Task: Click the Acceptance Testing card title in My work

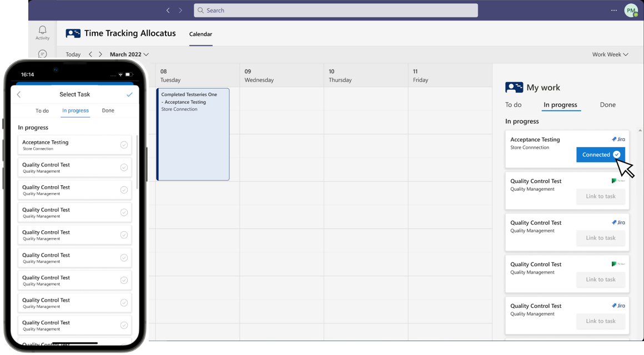Action: pos(535,140)
